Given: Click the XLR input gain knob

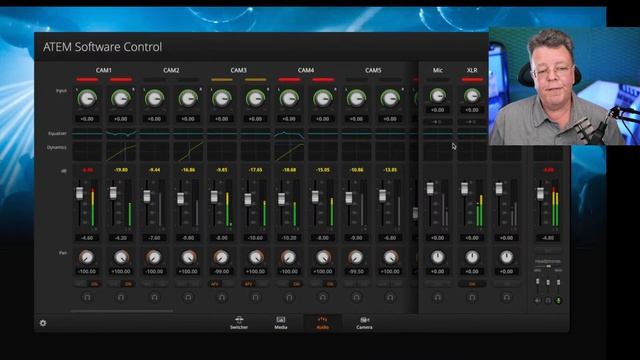Looking at the screenshot, I should 472,96.
